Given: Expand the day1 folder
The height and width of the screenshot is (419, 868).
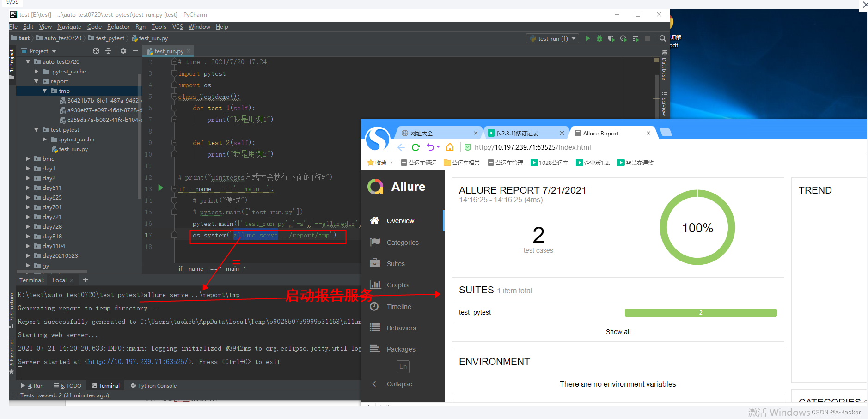Looking at the screenshot, I should click(28, 169).
